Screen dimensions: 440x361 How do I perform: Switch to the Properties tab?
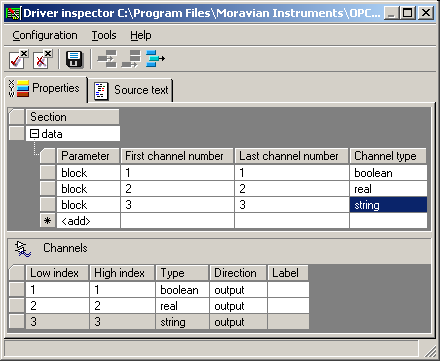46,88
